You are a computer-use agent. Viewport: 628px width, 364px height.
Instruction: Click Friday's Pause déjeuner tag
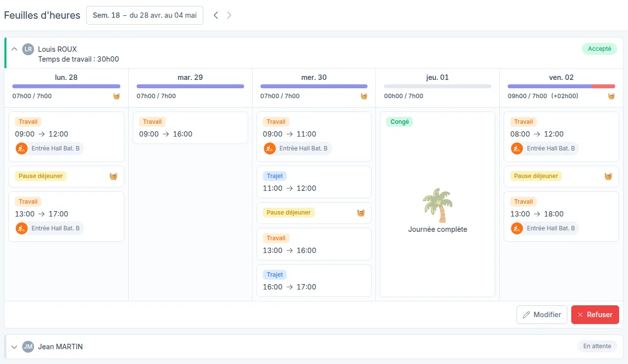(536, 176)
